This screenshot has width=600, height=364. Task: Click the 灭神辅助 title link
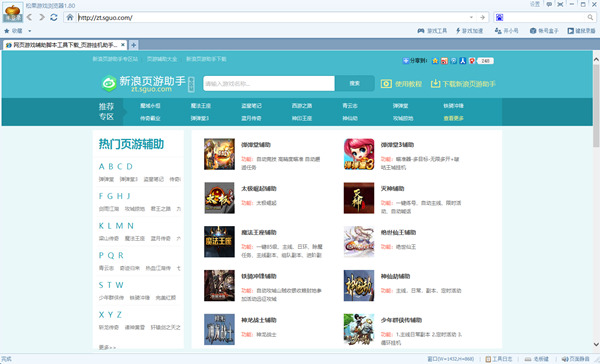click(392, 188)
